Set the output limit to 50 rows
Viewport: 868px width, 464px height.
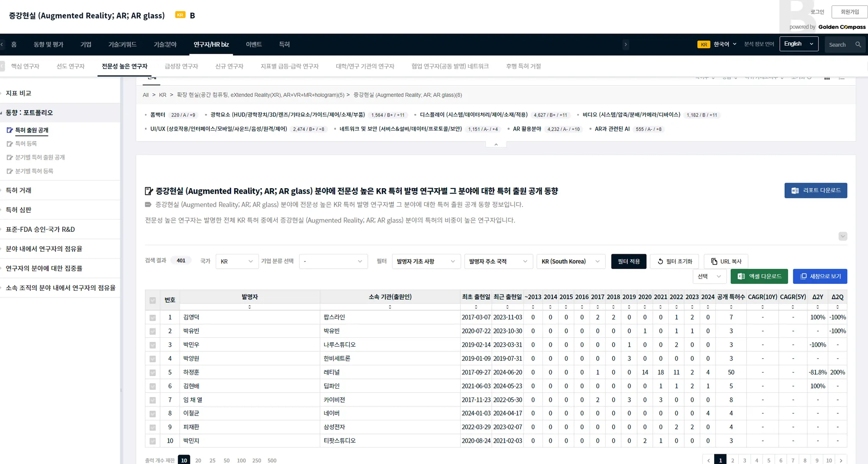click(226, 460)
